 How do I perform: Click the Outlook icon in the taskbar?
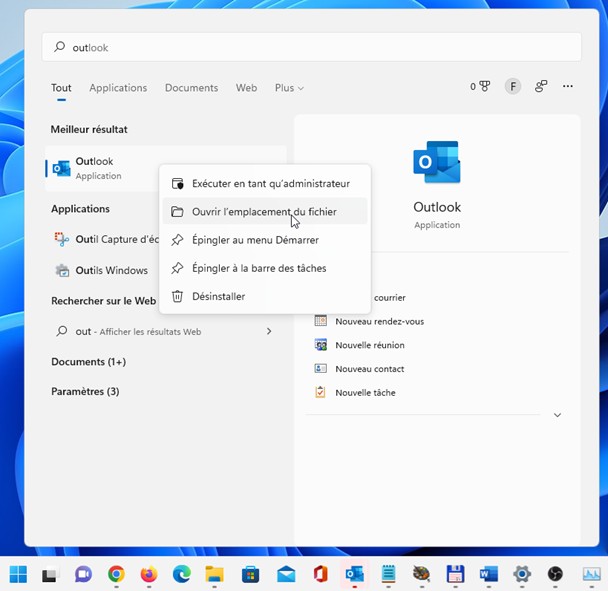pos(353,574)
